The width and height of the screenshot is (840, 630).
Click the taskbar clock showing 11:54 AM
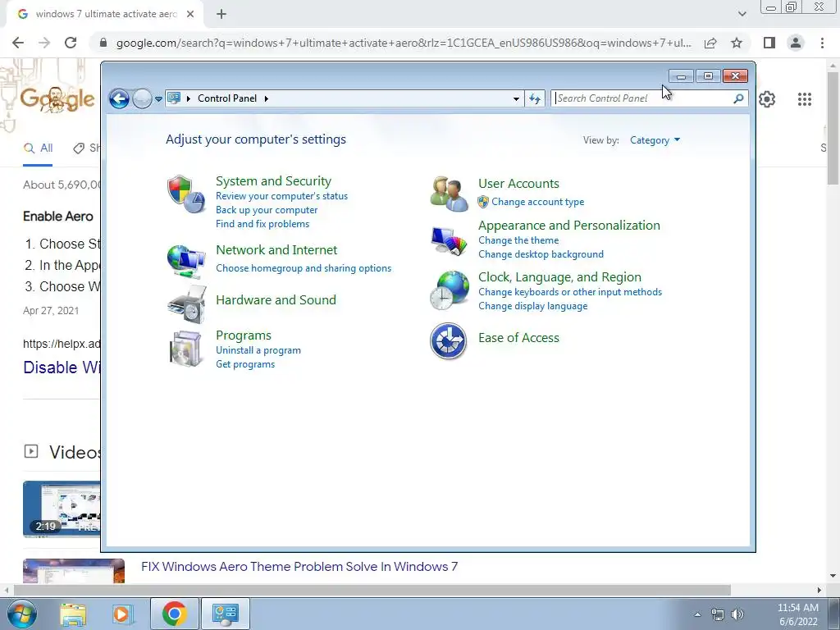tap(797, 614)
